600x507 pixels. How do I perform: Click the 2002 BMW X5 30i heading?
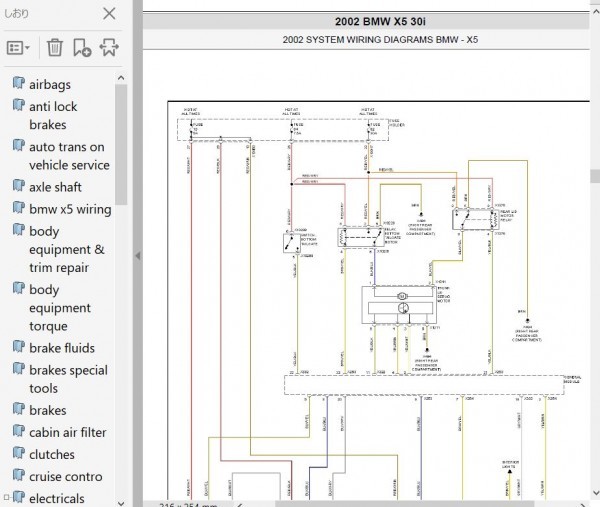[x=380, y=21]
